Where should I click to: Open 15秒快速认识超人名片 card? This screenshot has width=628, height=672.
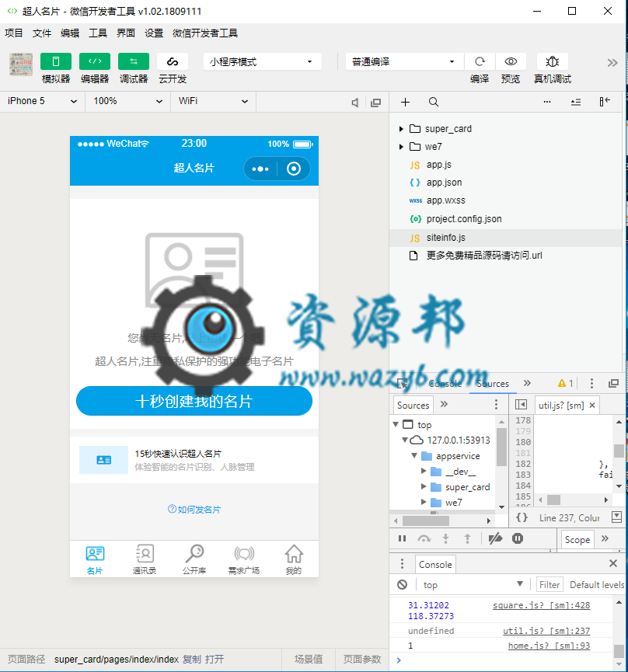(x=194, y=460)
